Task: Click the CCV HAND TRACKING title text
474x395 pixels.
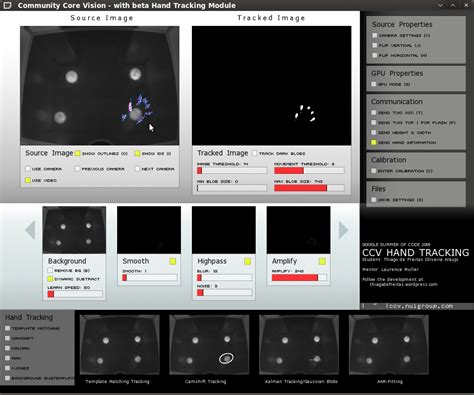Action: pyautogui.click(x=416, y=252)
